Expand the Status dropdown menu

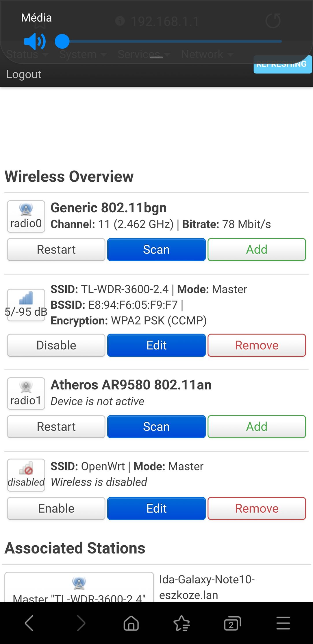27,54
